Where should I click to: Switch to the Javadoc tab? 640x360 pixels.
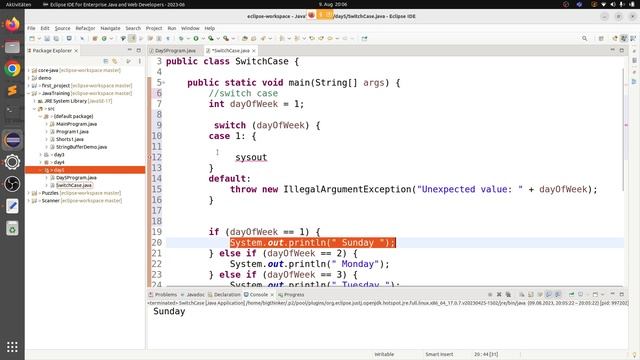193,294
